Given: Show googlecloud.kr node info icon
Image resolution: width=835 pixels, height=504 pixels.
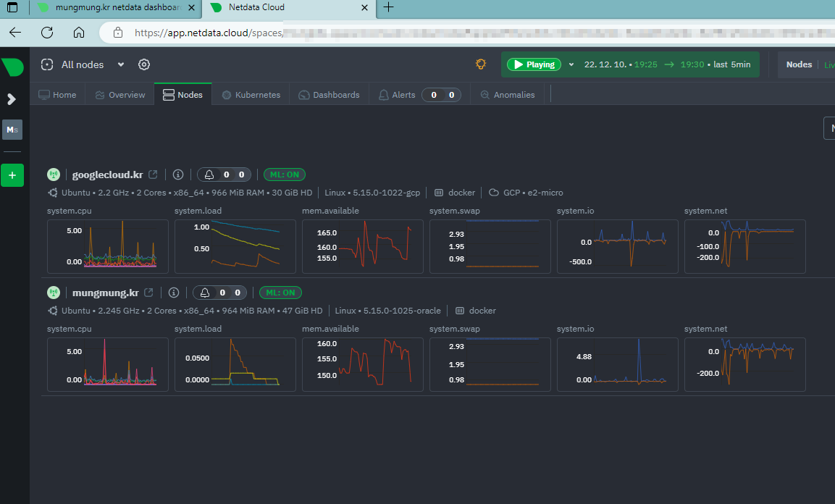Looking at the screenshot, I should 178,175.
